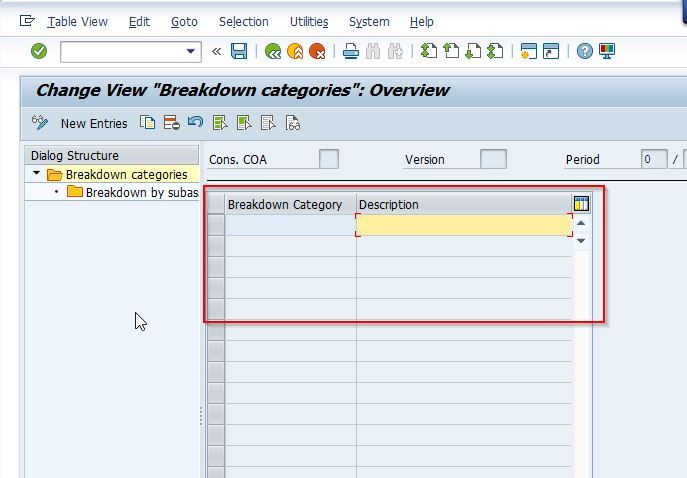
Task: Select the first table row selector
Action: [216, 225]
